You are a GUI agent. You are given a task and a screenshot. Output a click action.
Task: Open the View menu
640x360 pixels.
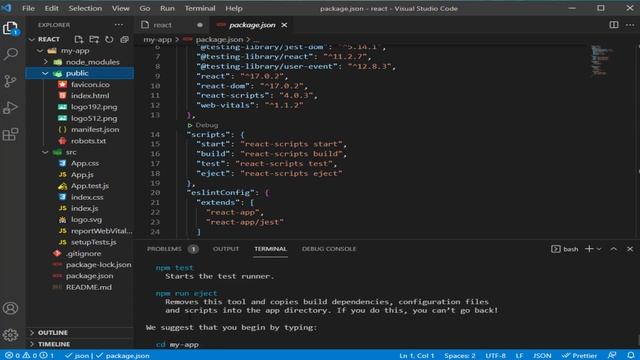[x=121, y=8]
